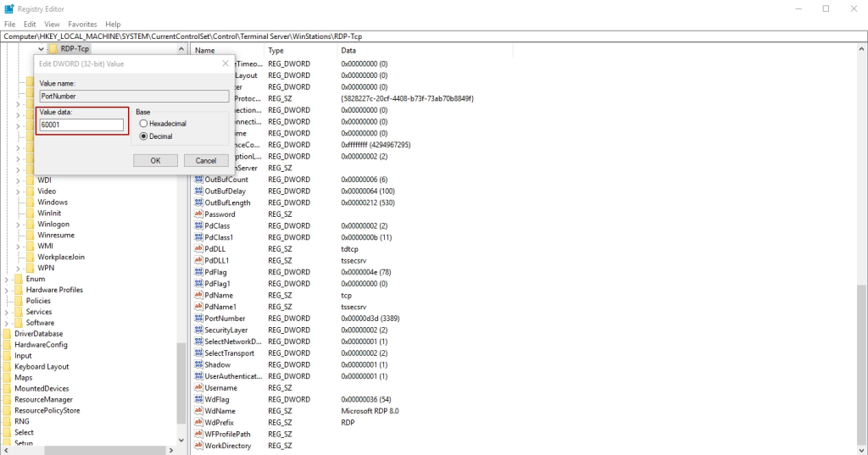Expand the Video key in tree
The width and height of the screenshot is (868, 455).
click(19, 191)
